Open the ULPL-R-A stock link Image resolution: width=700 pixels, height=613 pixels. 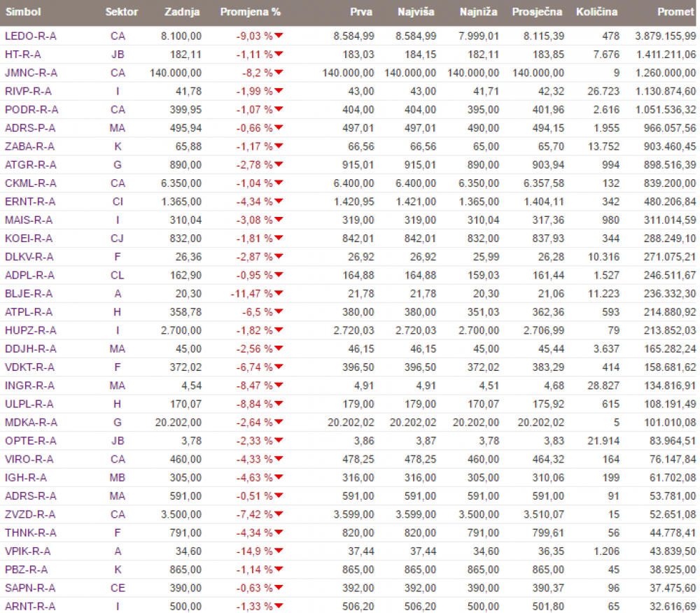pyautogui.click(x=29, y=404)
